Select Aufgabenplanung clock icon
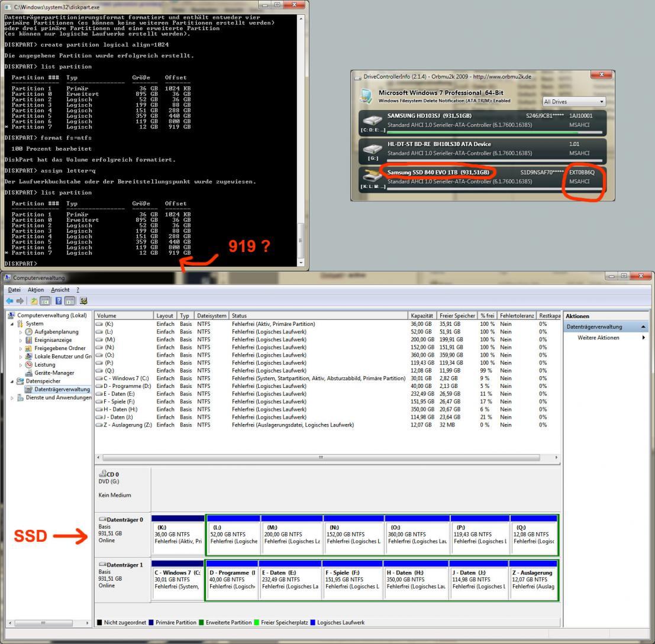 tap(29, 332)
